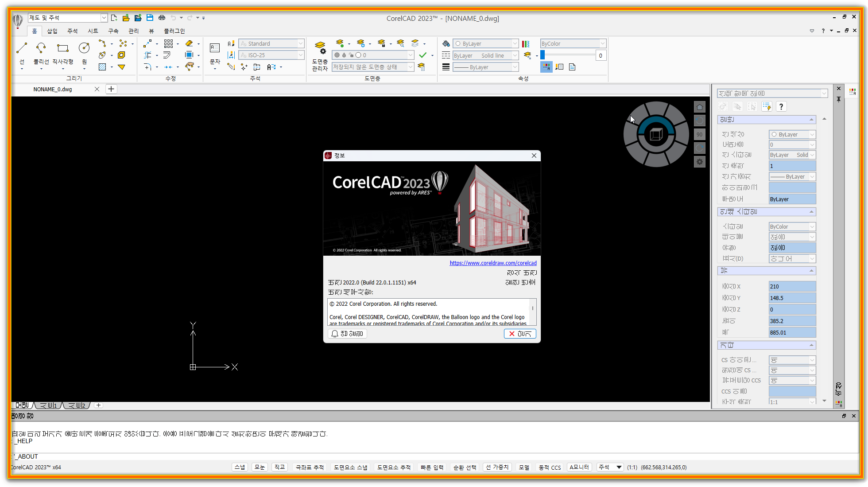Switch to the 시트 ribbon tab
This screenshot has height=487, width=868.
click(x=93, y=31)
